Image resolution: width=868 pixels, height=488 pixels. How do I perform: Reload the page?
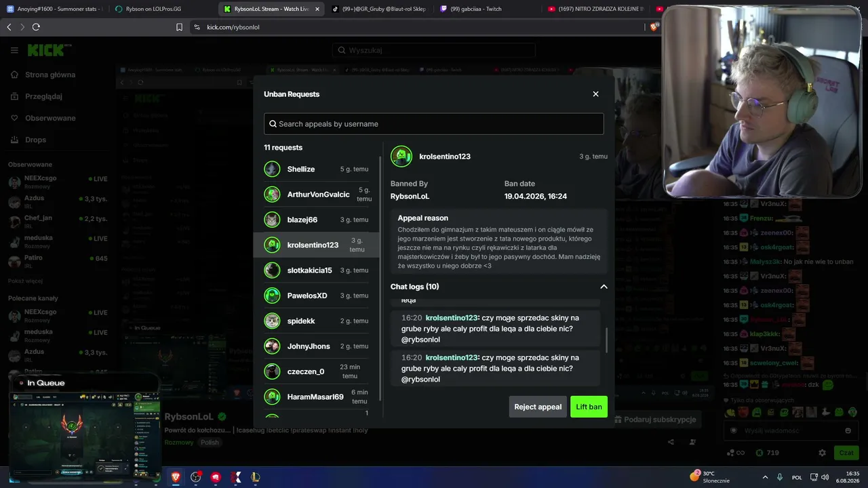[36, 27]
